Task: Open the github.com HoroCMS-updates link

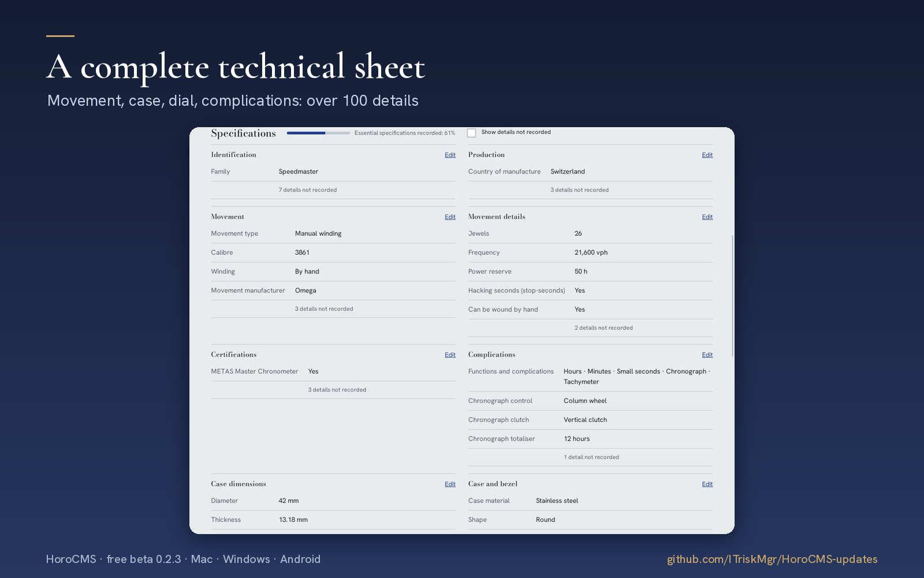Action: click(x=772, y=559)
